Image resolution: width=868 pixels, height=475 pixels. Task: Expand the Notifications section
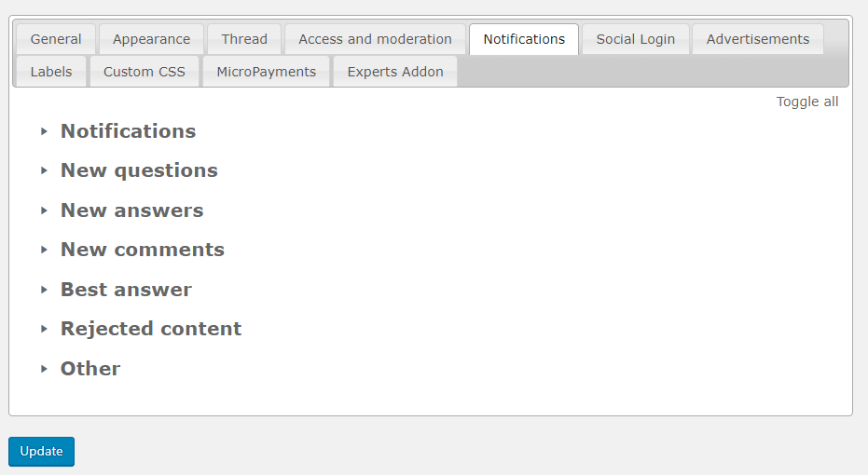tap(128, 131)
